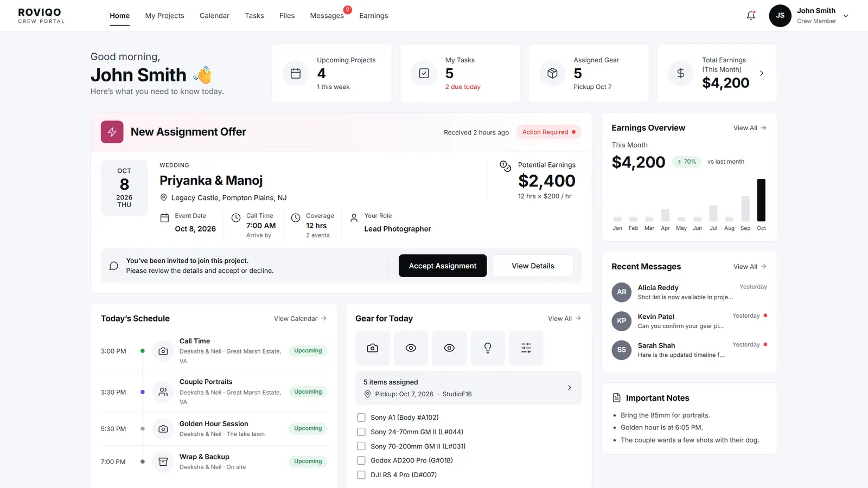Check the Sony A1 (Body #A102) checkbox
Screen dimensions: 868x488
point(361,418)
